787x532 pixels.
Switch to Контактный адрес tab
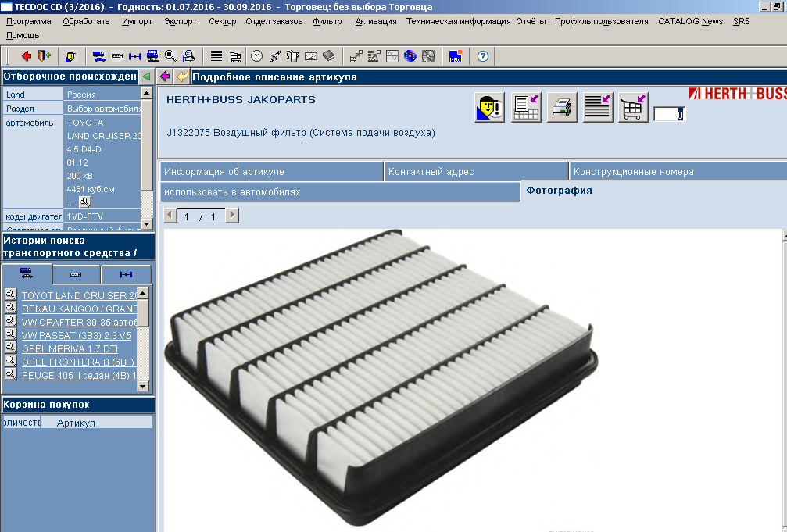476,172
